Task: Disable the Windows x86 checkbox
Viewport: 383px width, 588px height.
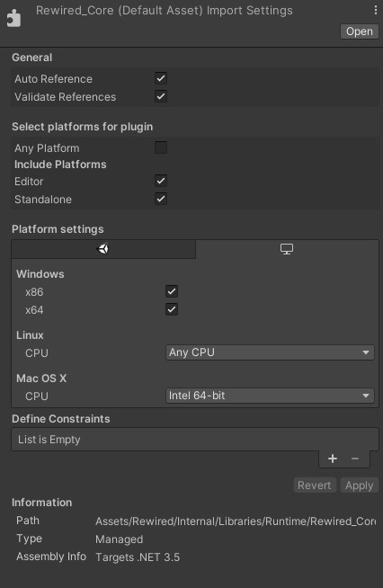Action: coord(172,291)
